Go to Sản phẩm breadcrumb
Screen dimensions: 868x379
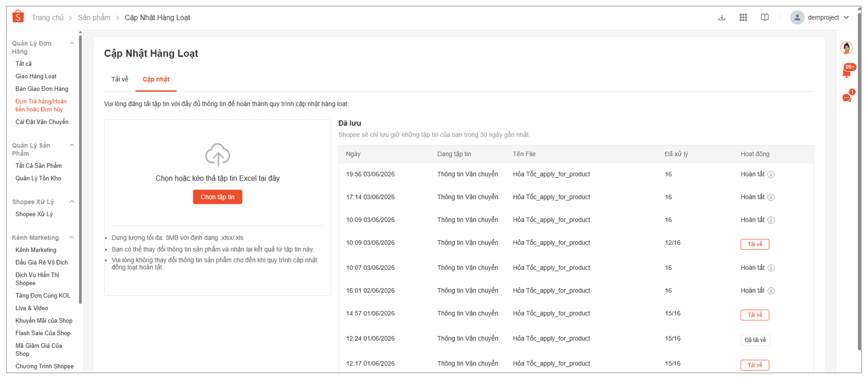click(94, 18)
